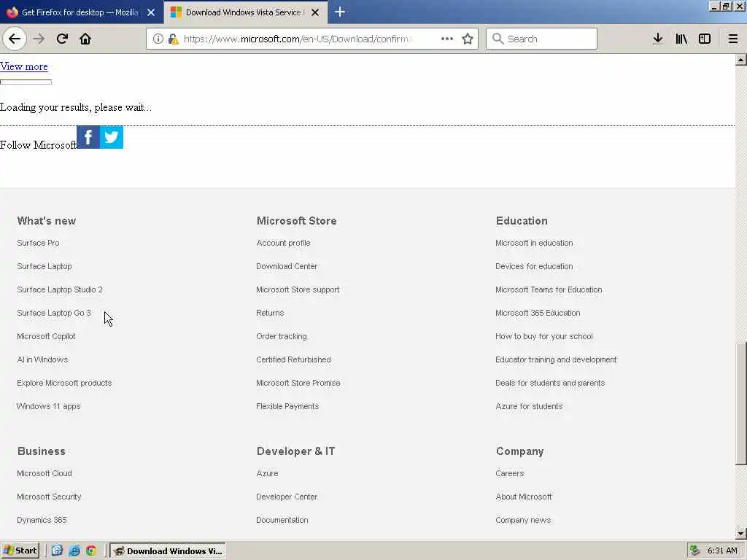Close the Get Firefox for desktop tab
The height and width of the screenshot is (560, 747).
(x=151, y=12)
